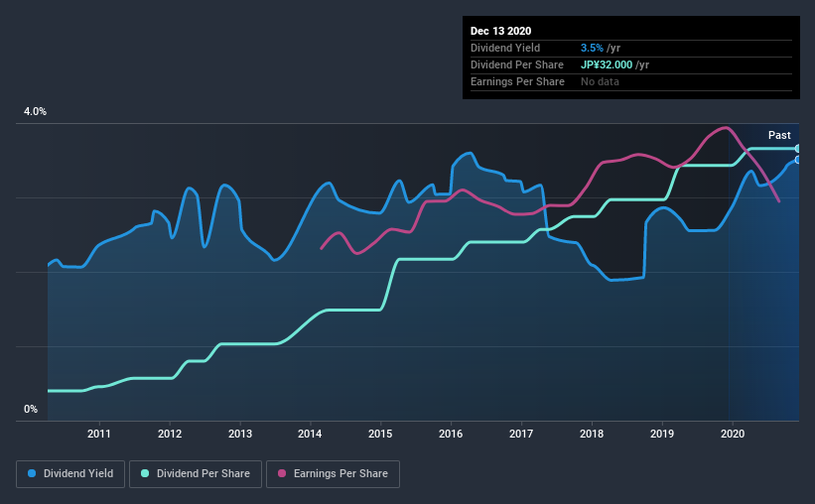
Task: Click the 2014 x-axis label
Action: [x=310, y=434]
